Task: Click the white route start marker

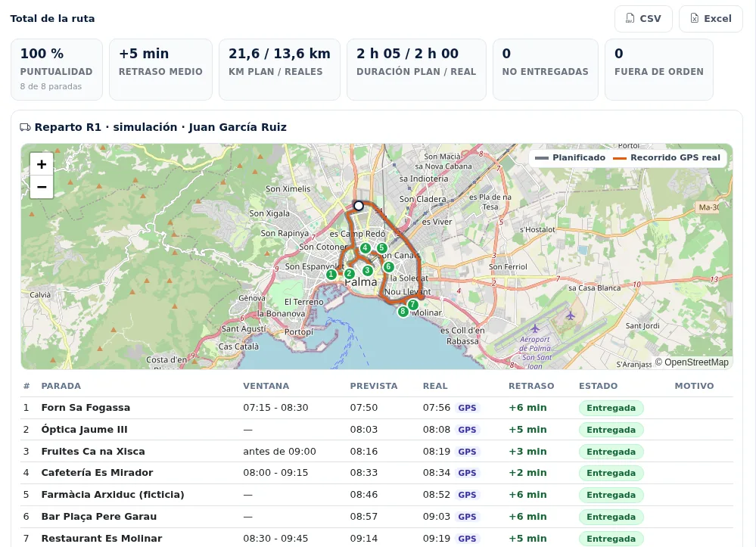Action: (358, 206)
